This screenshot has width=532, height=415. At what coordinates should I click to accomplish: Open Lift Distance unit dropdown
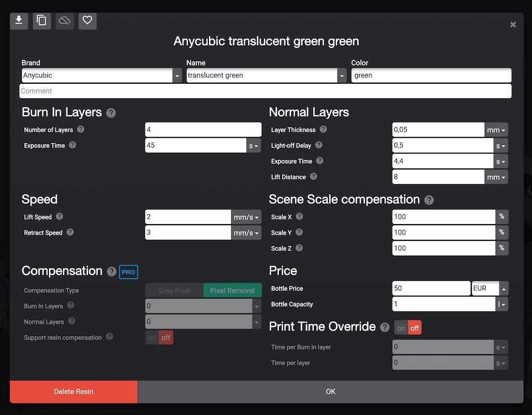(x=496, y=177)
